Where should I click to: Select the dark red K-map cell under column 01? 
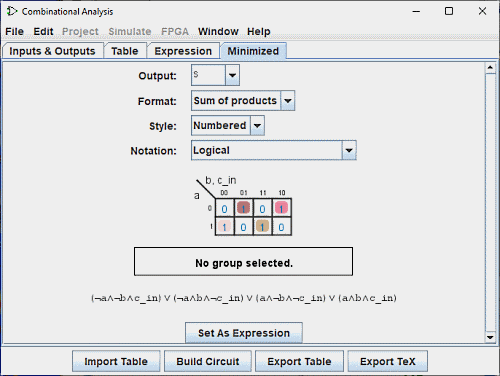[243, 208]
